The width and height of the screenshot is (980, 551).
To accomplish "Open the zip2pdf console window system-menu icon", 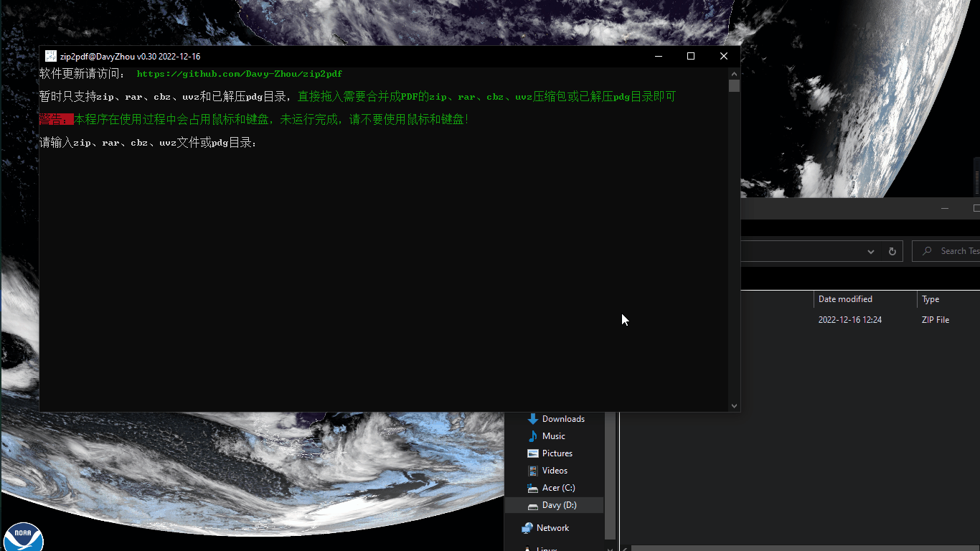I will tap(51, 56).
